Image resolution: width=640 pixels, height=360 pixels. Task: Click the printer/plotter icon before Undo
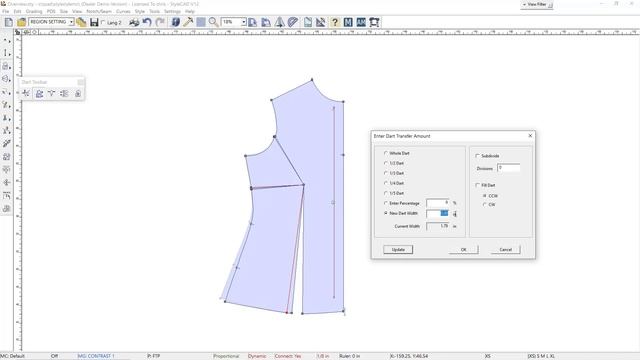coord(134,22)
